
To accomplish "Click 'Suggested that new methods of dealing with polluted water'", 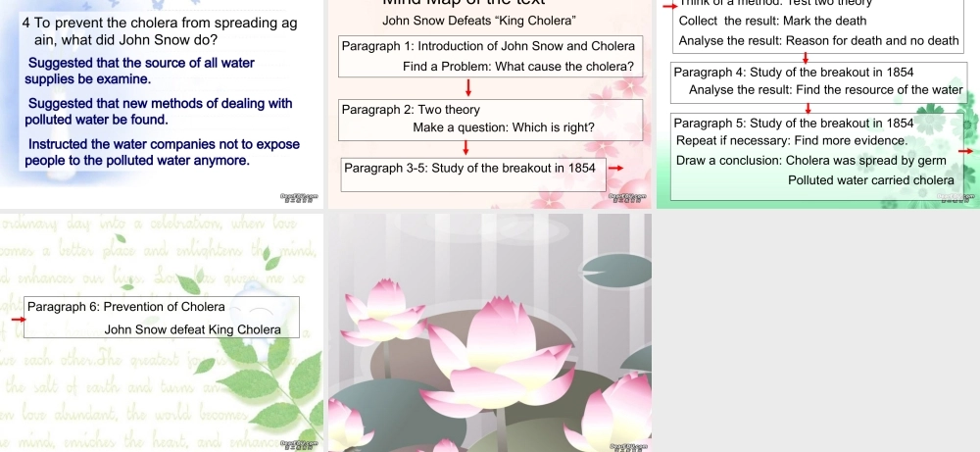I will tap(158, 111).
